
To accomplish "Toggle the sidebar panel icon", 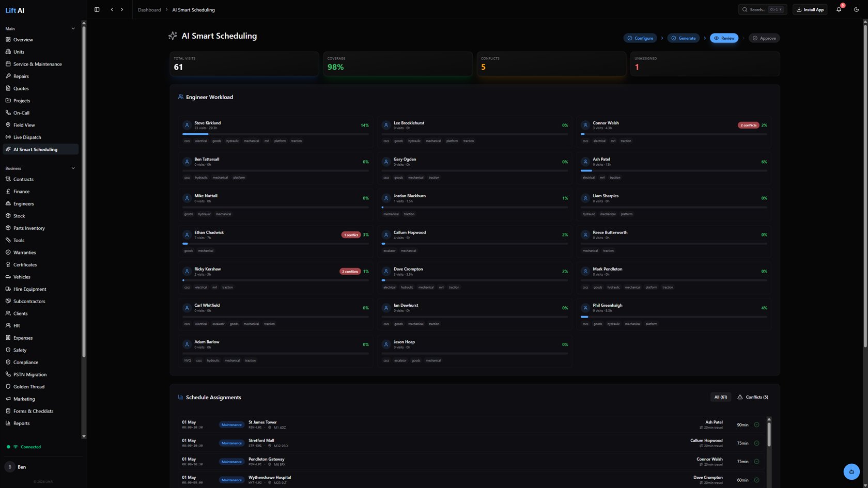I will click(x=97, y=9).
